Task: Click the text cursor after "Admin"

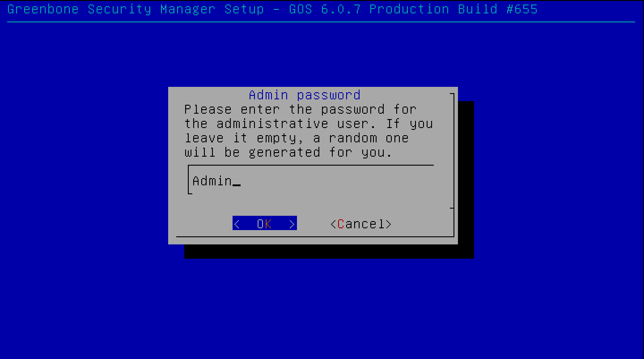Action: pos(237,184)
